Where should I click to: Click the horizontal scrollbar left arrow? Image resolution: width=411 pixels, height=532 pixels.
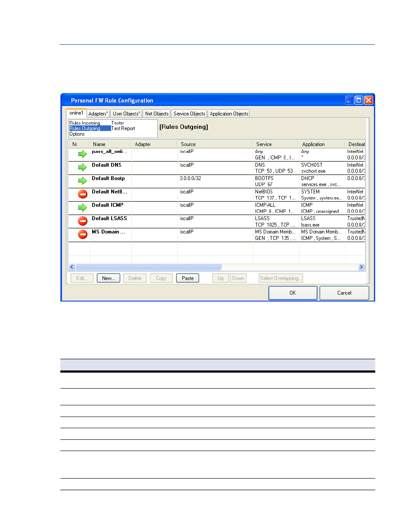coord(72,267)
